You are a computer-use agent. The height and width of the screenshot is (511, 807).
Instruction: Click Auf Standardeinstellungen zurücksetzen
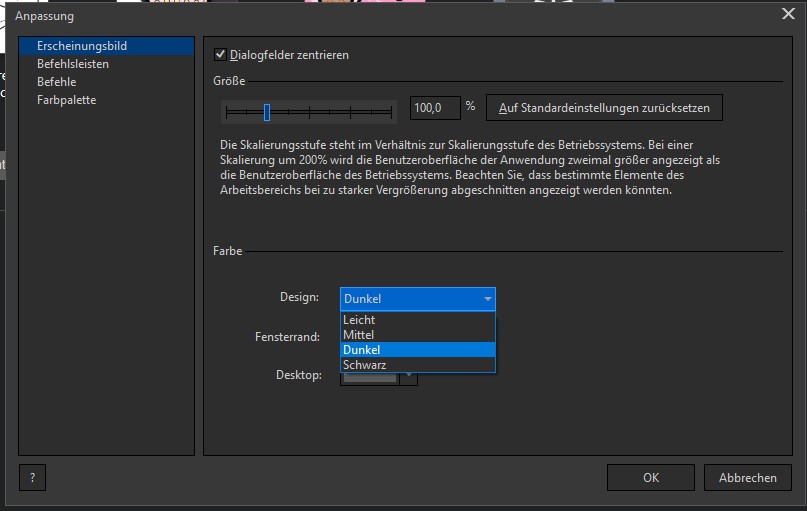pos(604,108)
